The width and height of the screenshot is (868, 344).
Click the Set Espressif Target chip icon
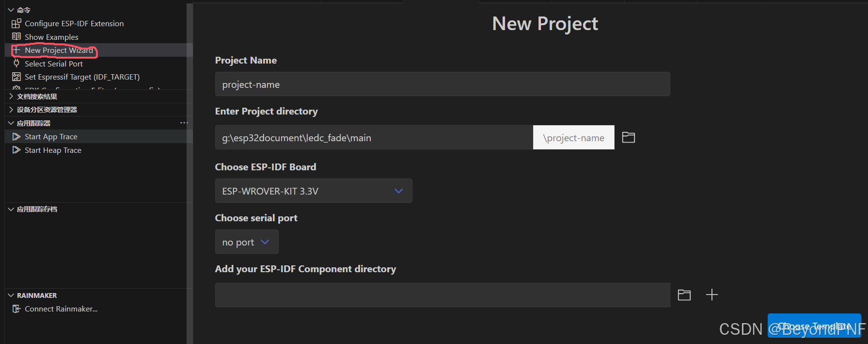point(16,77)
